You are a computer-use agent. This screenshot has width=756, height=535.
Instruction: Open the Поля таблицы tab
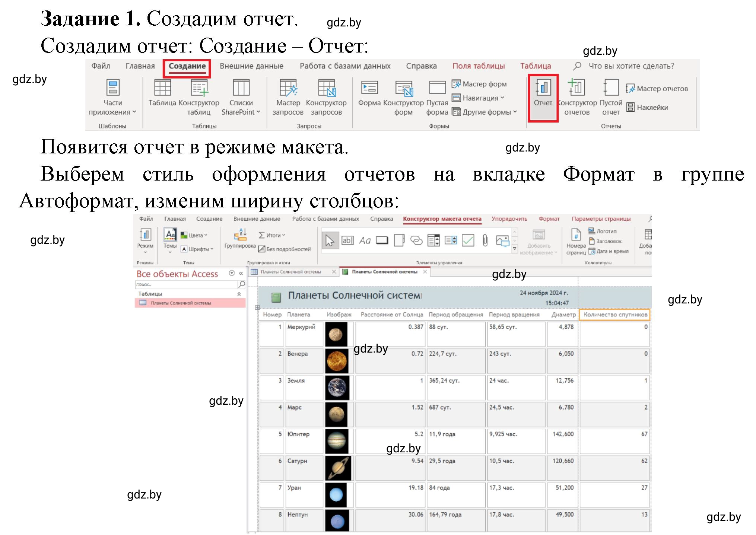point(479,66)
